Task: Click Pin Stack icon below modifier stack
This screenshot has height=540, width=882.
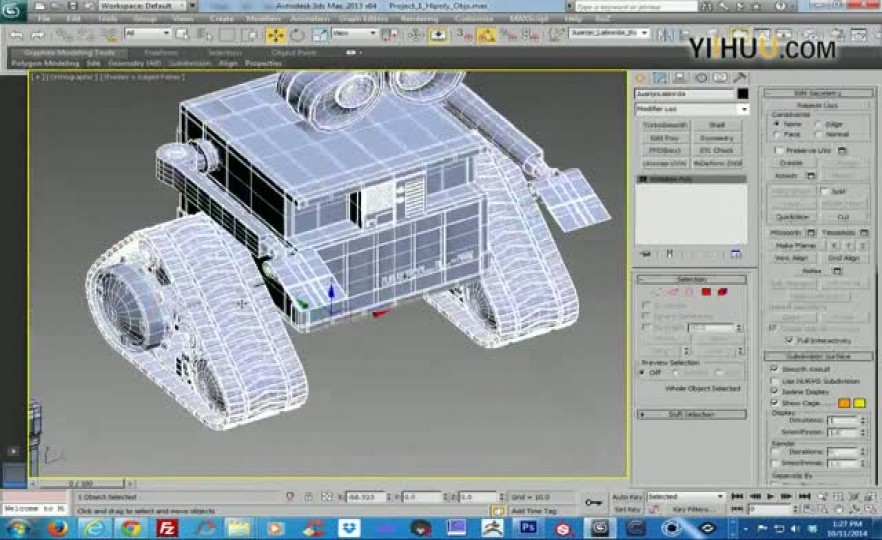Action: pyautogui.click(x=645, y=254)
